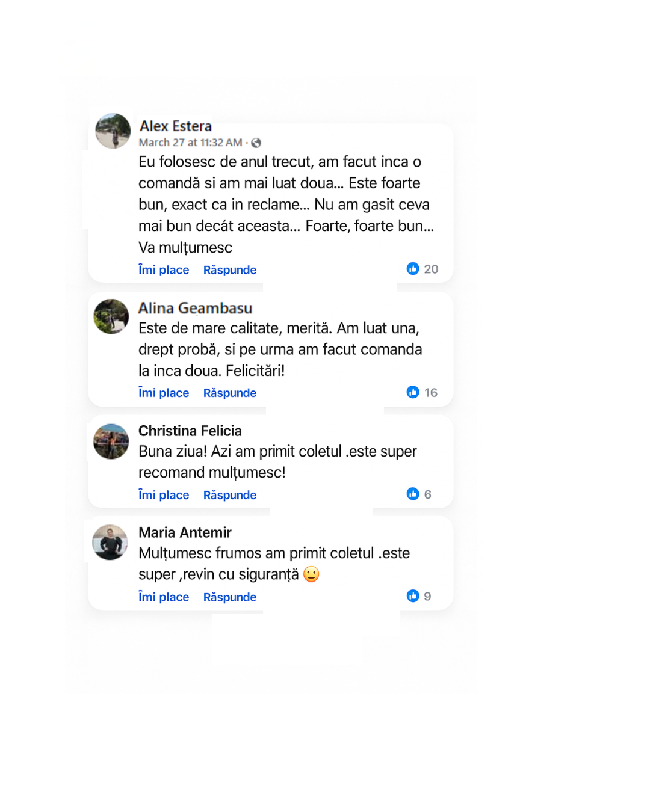Open Alex Estera's profile picture
650x812 pixels.
click(113, 131)
